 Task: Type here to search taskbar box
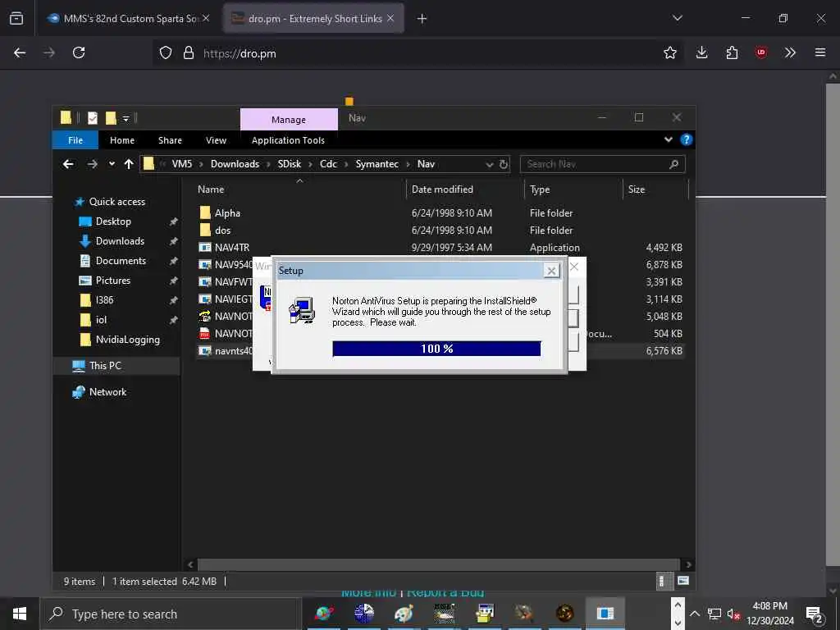coord(171,614)
